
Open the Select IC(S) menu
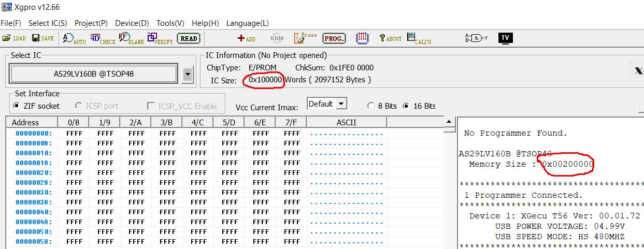48,23
